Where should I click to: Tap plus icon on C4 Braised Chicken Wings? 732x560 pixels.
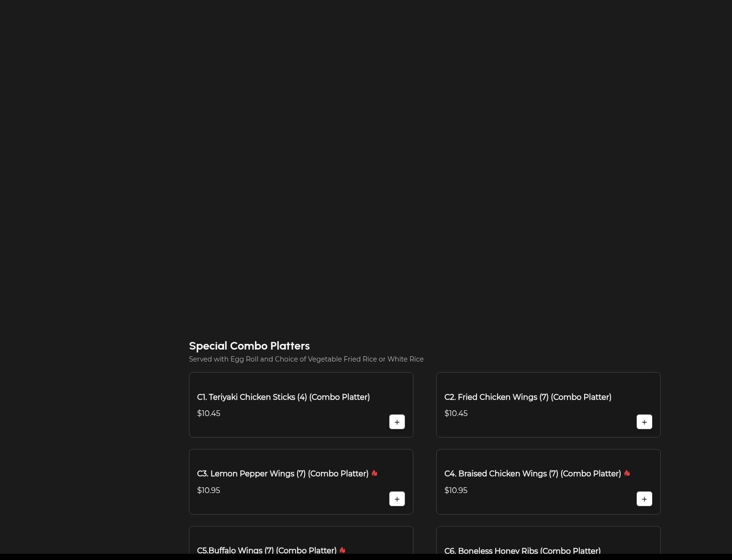pos(644,499)
